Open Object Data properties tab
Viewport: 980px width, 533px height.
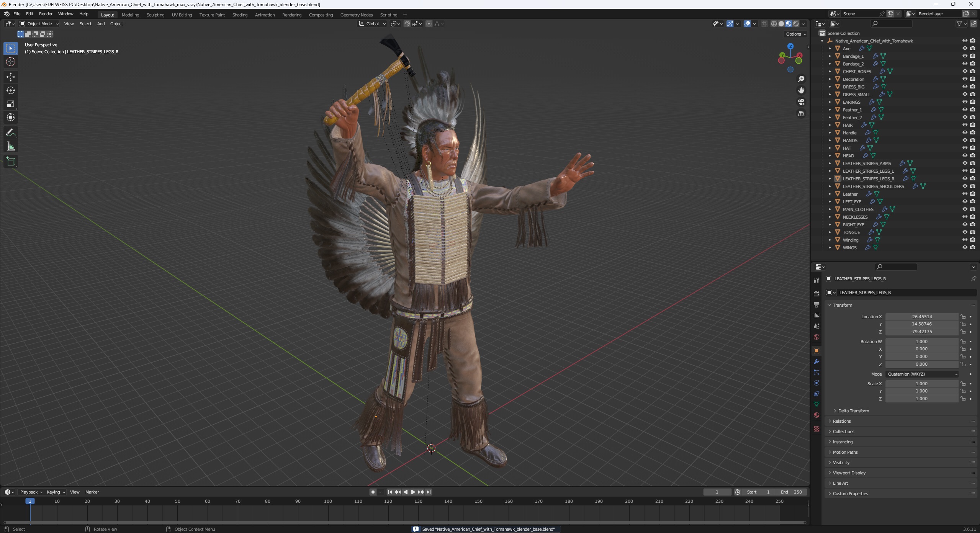pyautogui.click(x=816, y=404)
